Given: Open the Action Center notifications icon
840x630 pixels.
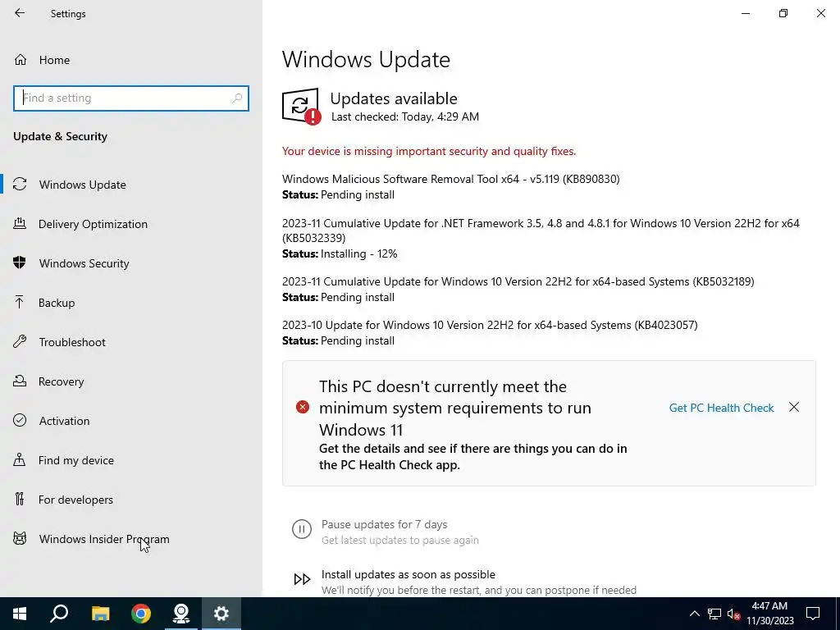Looking at the screenshot, I should [x=813, y=614].
